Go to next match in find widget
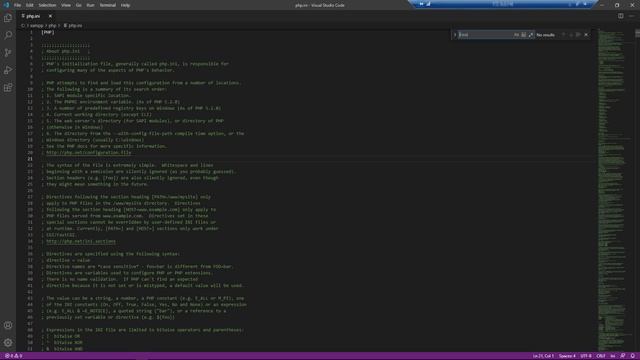640x360 pixels. click(571, 35)
